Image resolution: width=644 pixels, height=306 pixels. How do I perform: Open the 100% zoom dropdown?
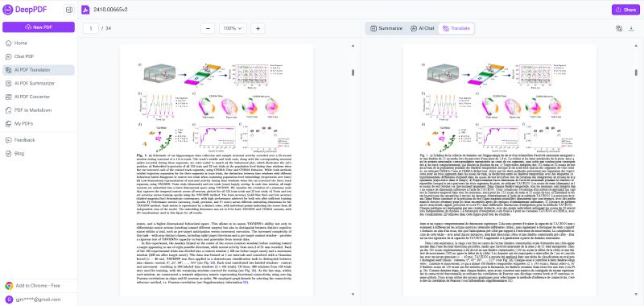point(233,28)
